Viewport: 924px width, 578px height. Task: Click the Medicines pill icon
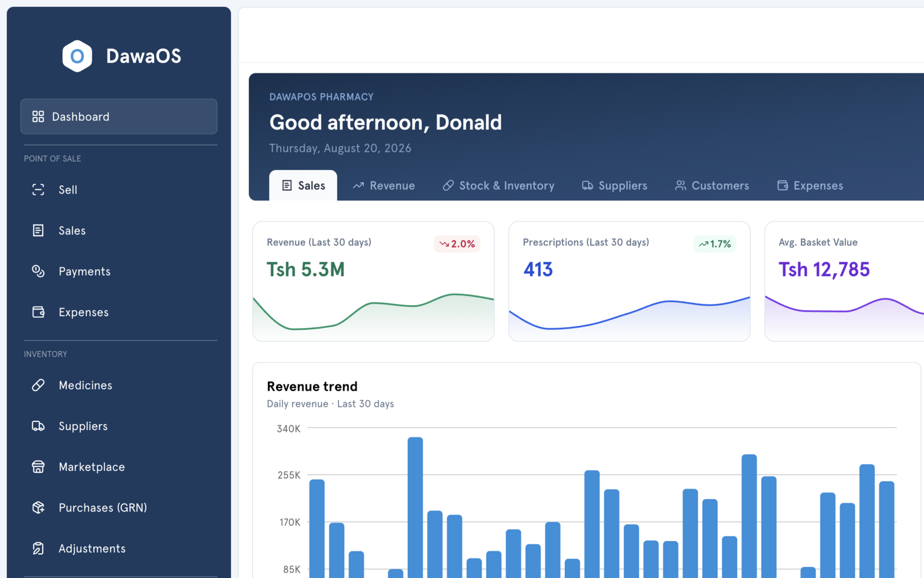(38, 385)
